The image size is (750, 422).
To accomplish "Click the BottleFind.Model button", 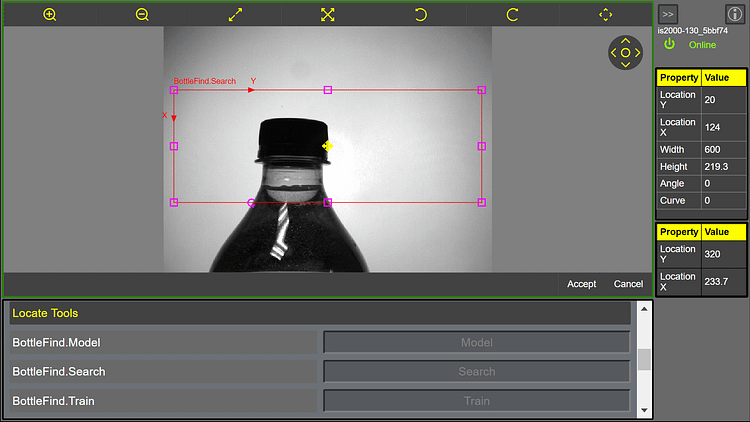I will pyautogui.click(x=476, y=343).
